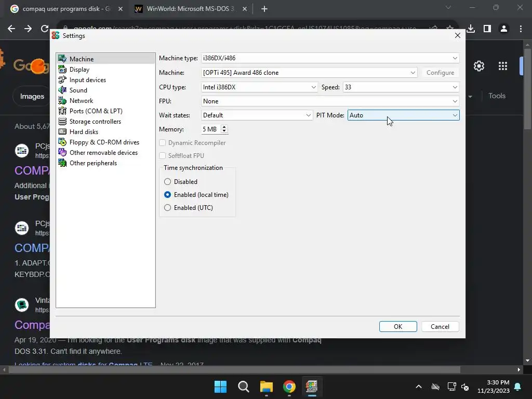Open Google search settings gear
The width and height of the screenshot is (532, 399).
coord(478,66)
